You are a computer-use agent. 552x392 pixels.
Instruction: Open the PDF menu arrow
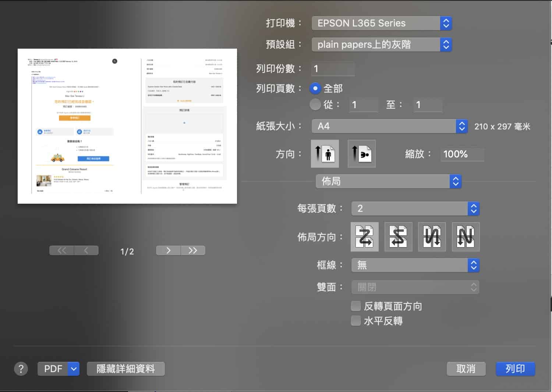(x=74, y=369)
